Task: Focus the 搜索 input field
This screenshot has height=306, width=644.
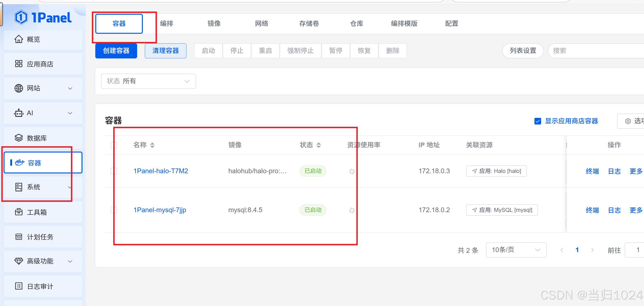Action: pos(596,51)
